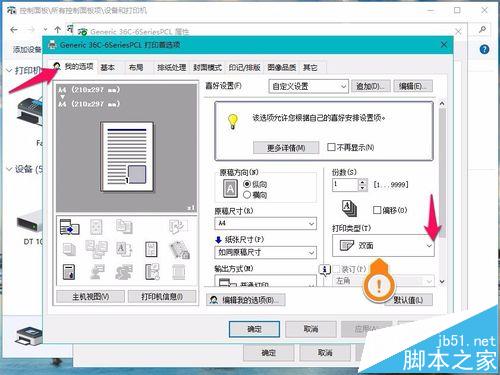Select the 纵向 portrait radio button
500x375 pixels.
[x=247, y=184]
